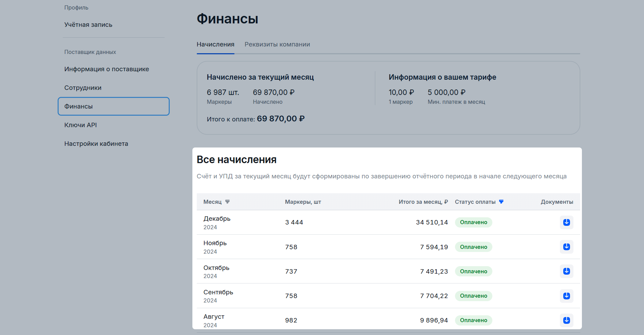Click the Маркеры, шт column header
Image resolution: width=644 pixels, height=335 pixels.
[303, 202]
